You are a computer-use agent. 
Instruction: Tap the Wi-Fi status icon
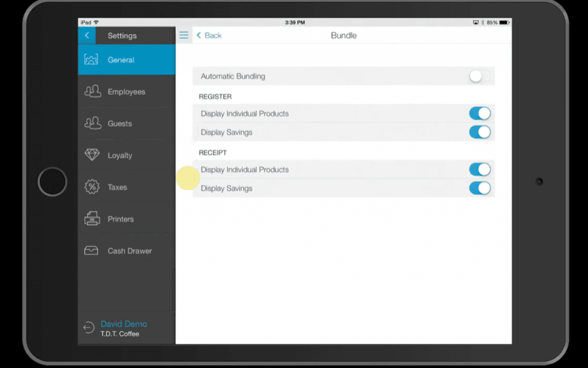[x=96, y=22]
